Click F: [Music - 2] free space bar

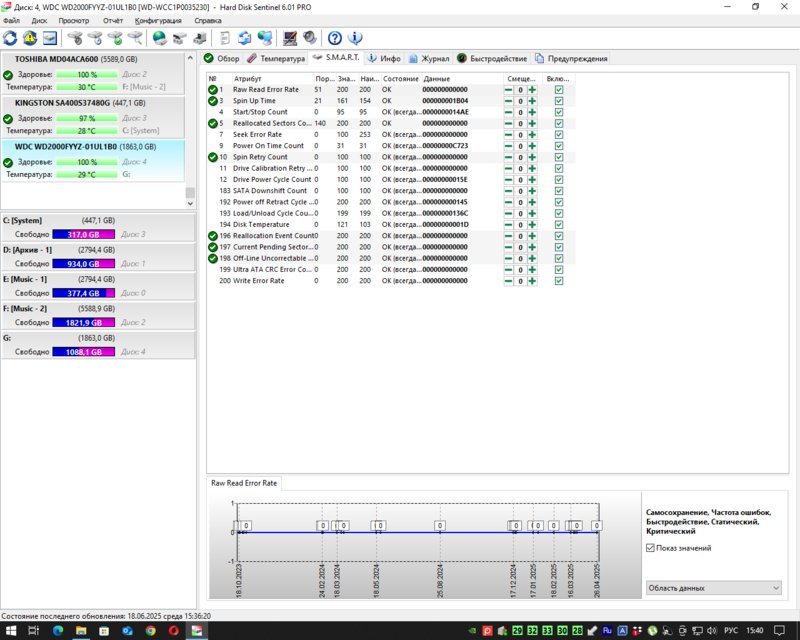(x=84, y=323)
